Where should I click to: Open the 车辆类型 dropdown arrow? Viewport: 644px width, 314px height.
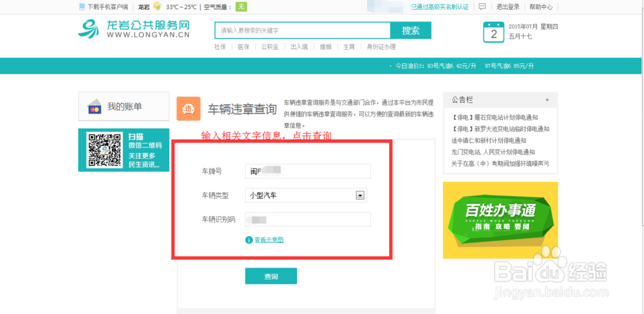[x=360, y=195]
